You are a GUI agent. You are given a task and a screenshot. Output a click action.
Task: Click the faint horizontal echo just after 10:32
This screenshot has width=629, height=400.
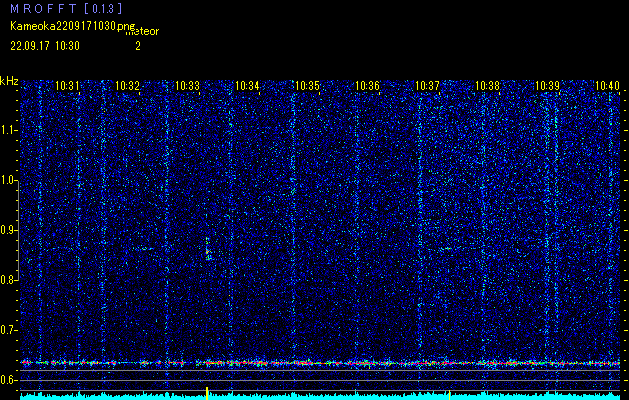click(x=143, y=249)
